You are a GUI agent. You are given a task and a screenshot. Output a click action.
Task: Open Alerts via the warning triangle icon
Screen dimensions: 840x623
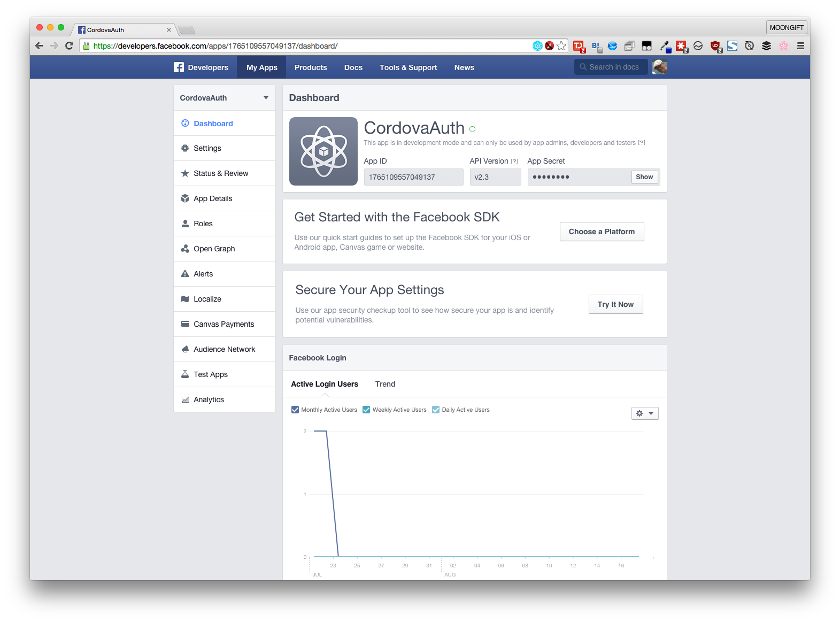185,274
